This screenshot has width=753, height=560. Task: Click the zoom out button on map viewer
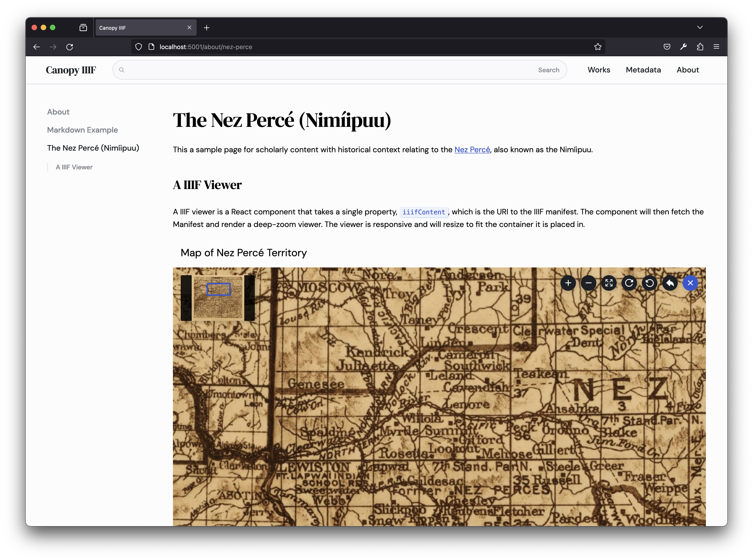click(589, 283)
